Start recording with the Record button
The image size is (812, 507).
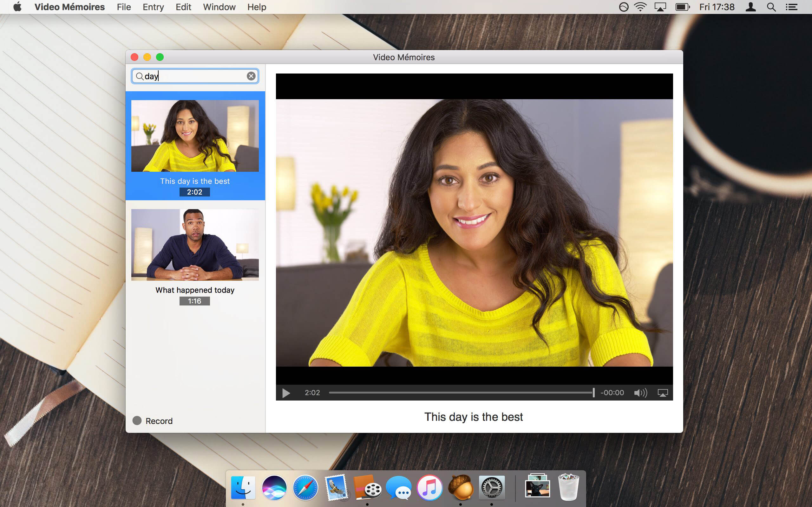153,421
